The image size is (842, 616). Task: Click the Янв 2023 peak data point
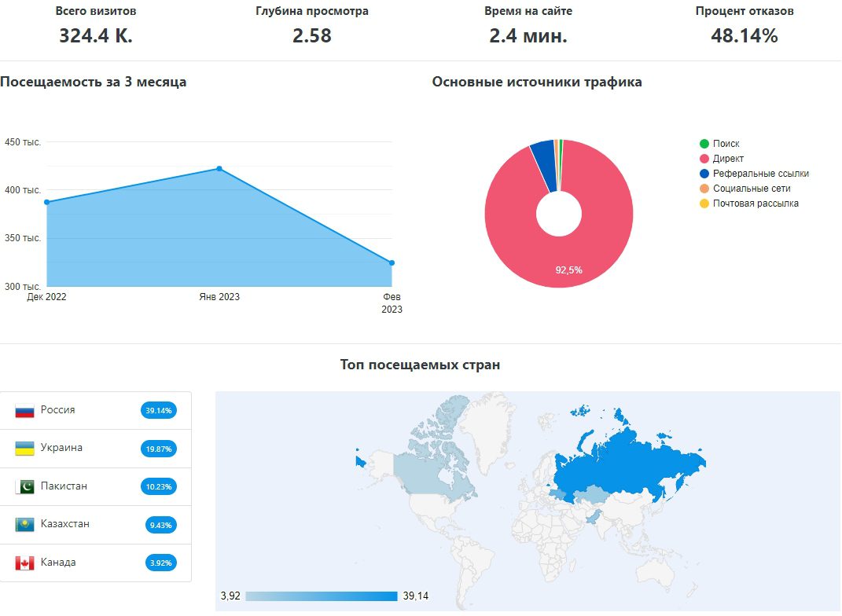pos(219,168)
